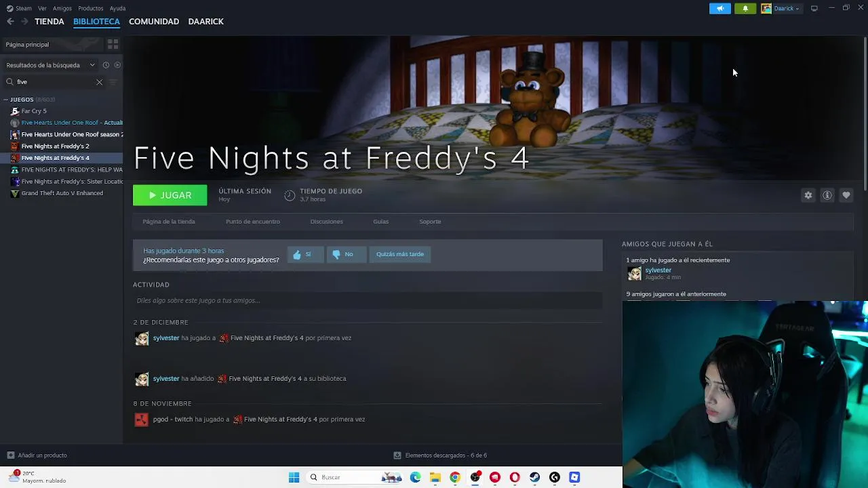Select Grand Theft Auto V Enhanced
868x488 pixels.
(x=62, y=193)
